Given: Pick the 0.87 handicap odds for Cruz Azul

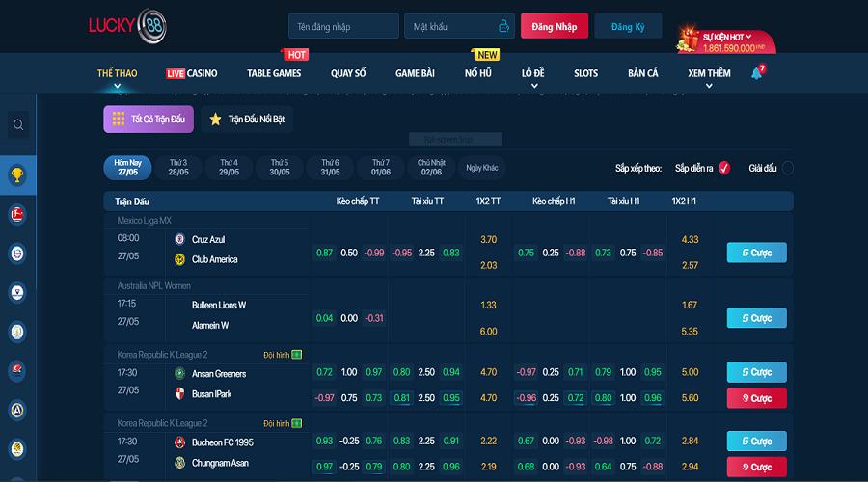Looking at the screenshot, I should point(324,253).
